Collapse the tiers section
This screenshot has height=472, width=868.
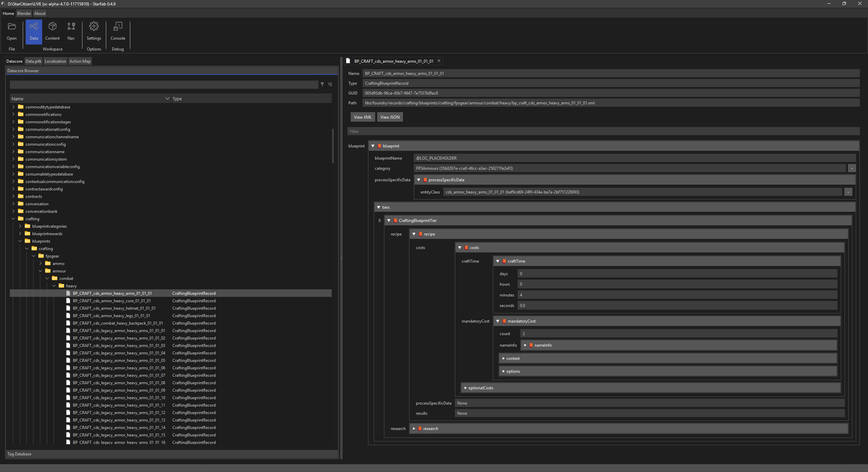(379, 207)
